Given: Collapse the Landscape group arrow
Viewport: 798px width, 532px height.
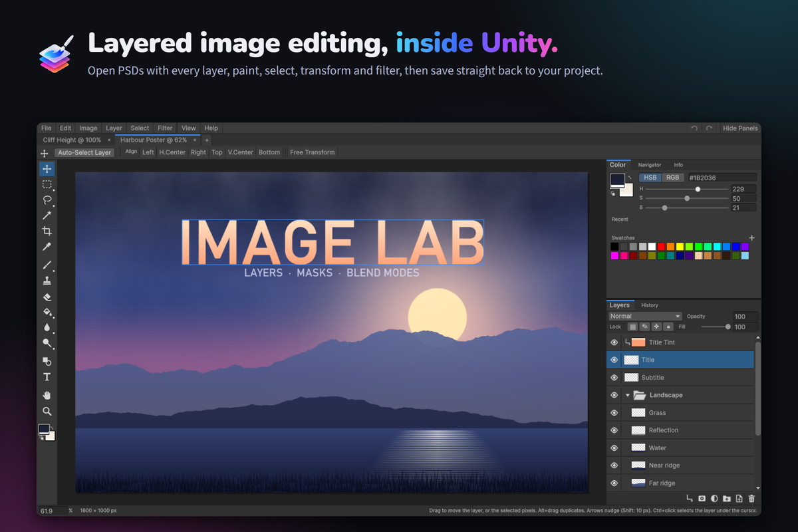Looking at the screenshot, I should (627, 395).
